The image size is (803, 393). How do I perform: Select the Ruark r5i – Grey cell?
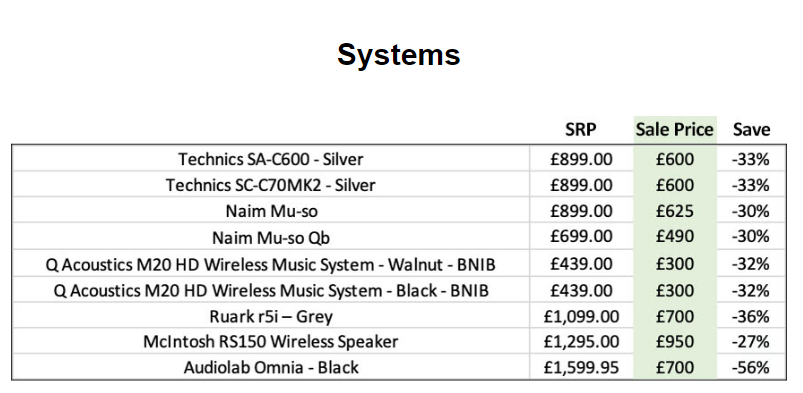[x=270, y=317]
